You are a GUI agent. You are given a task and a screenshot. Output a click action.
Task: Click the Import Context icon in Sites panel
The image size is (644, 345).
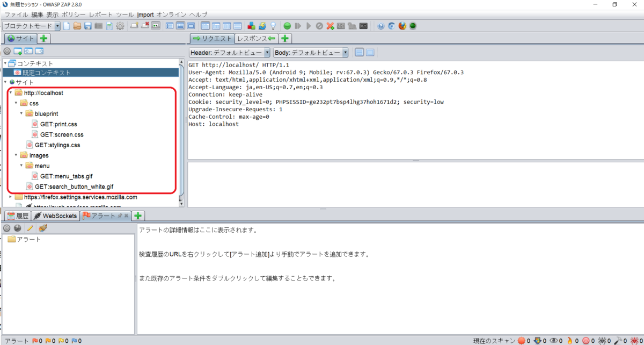[28, 51]
